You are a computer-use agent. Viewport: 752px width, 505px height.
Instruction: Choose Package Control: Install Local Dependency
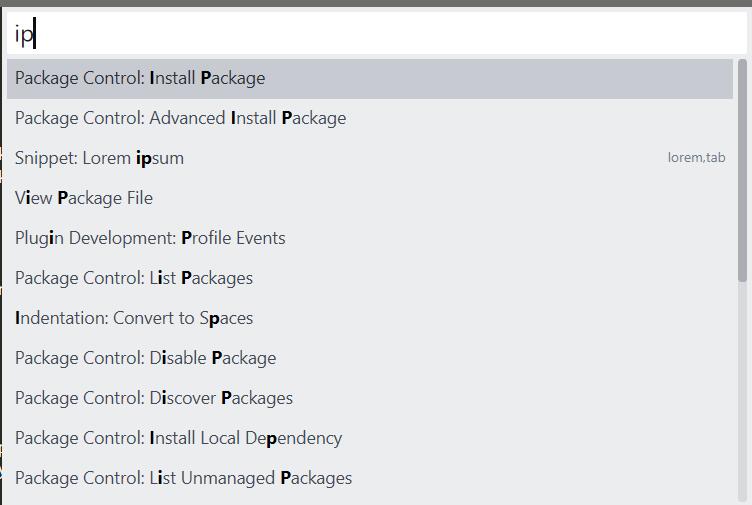click(370, 438)
